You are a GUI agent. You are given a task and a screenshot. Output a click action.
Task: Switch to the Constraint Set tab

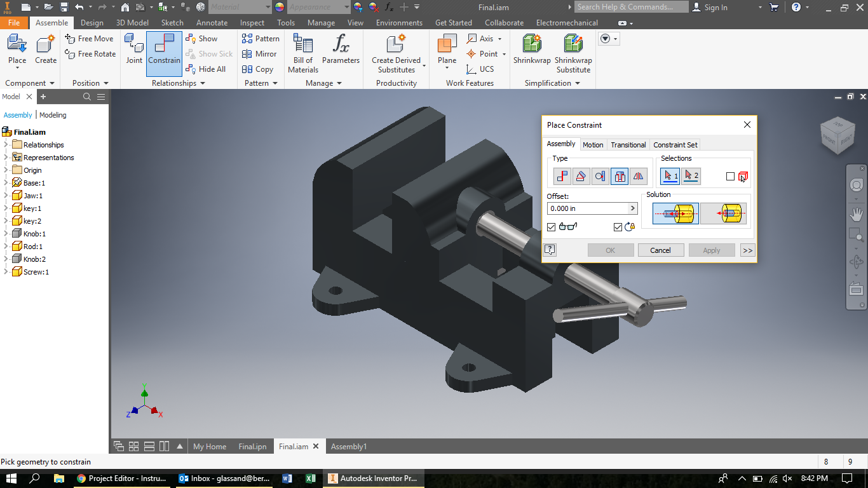click(675, 145)
